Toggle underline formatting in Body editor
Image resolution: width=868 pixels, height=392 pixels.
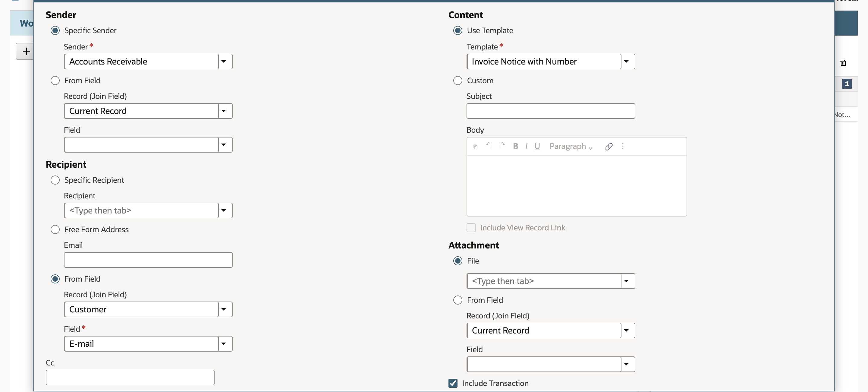click(x=537, y=146)
